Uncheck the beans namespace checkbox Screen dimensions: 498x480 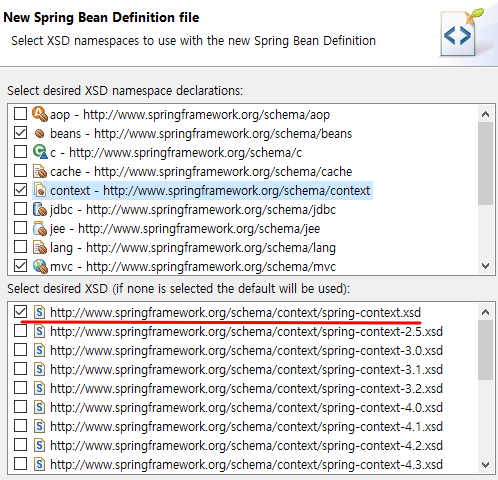[x=20, y=133]
